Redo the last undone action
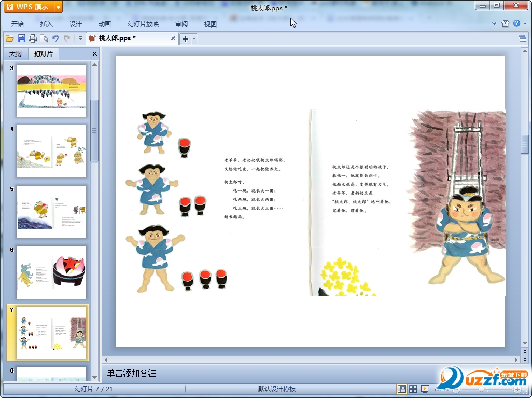 tap(67, 38)
